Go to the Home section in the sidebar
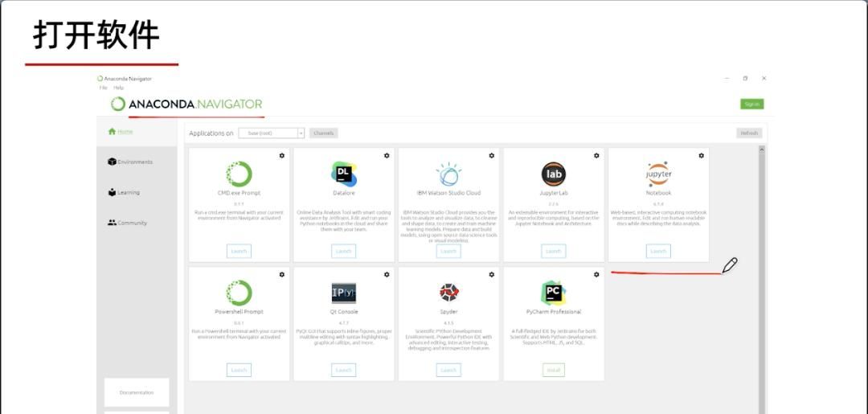The width and height of the screenshot is (868, 414). pos(137,132)
